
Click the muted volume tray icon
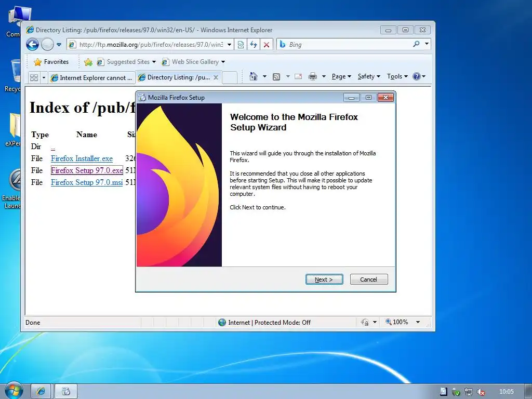click(481, 392)
